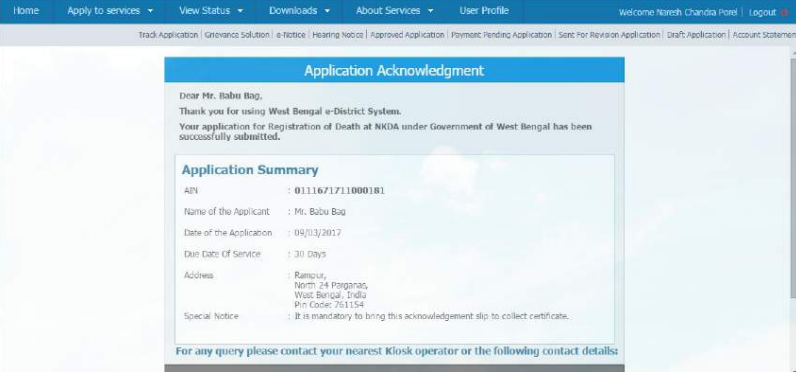Open Sent For Revision Application link

(x=609, y=35)
